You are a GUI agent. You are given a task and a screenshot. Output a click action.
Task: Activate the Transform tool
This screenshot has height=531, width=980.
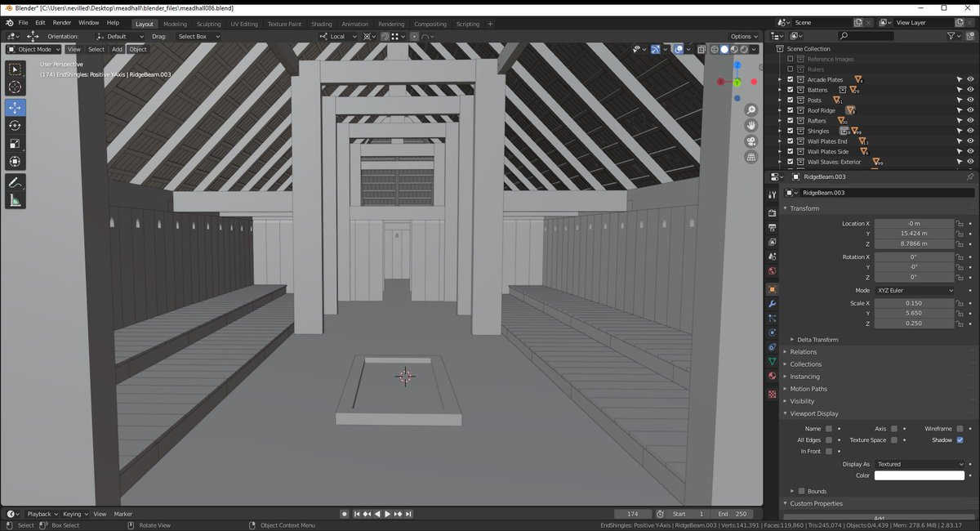pos(16,162)
